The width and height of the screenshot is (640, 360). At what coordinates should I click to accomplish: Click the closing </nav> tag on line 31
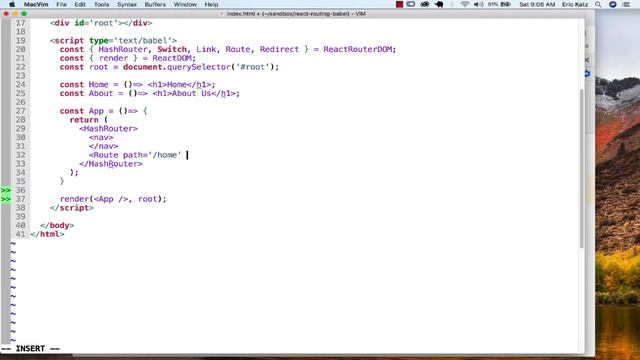click(104, 146)
